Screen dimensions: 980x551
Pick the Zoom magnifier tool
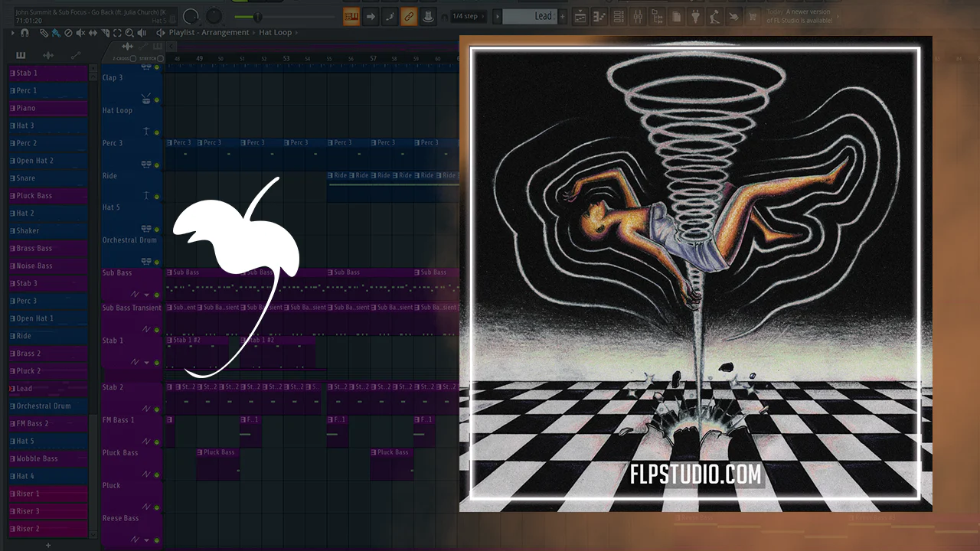tap(129, 33)
